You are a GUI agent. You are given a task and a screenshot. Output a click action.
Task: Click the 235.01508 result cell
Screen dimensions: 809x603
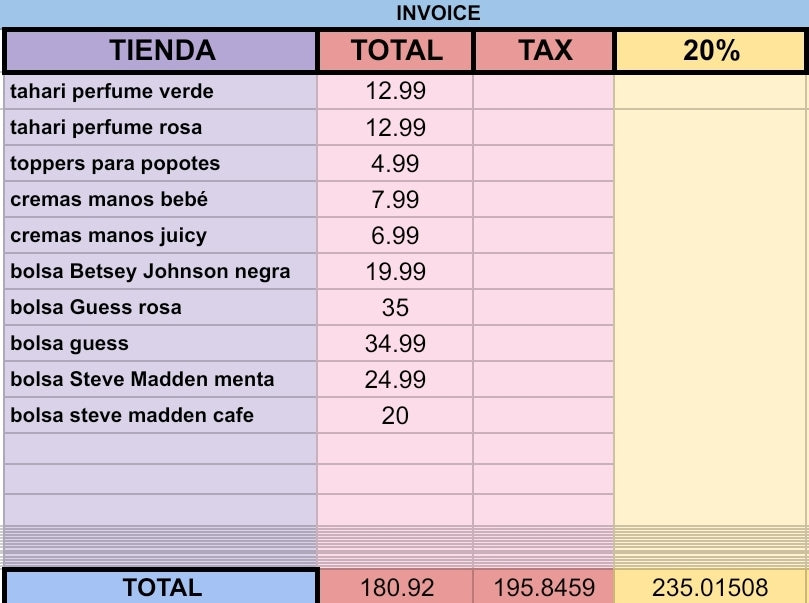tap(711, 587)
